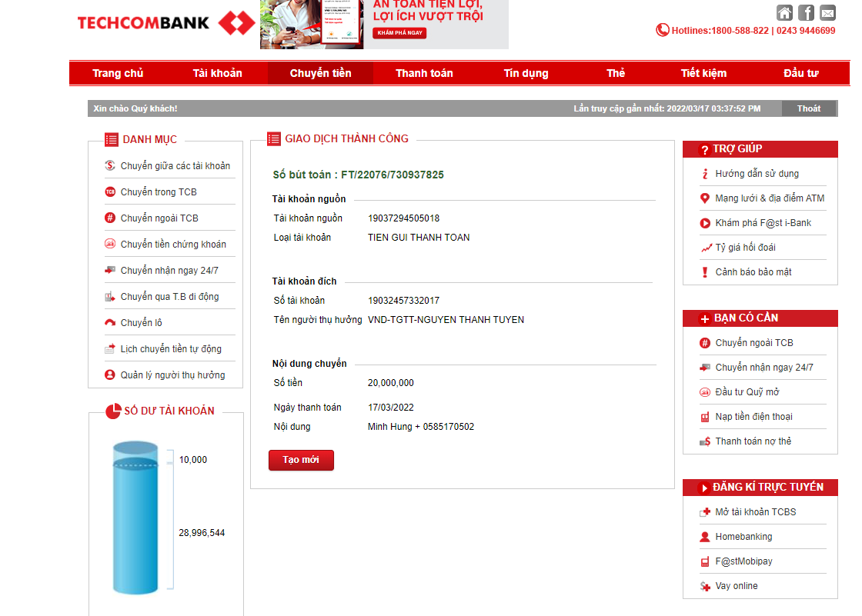This screenshot has height=616, width=862.
Task: Open Mở tài khoản TCBS link
Action: pyautogui.click(x=755, y=512)
